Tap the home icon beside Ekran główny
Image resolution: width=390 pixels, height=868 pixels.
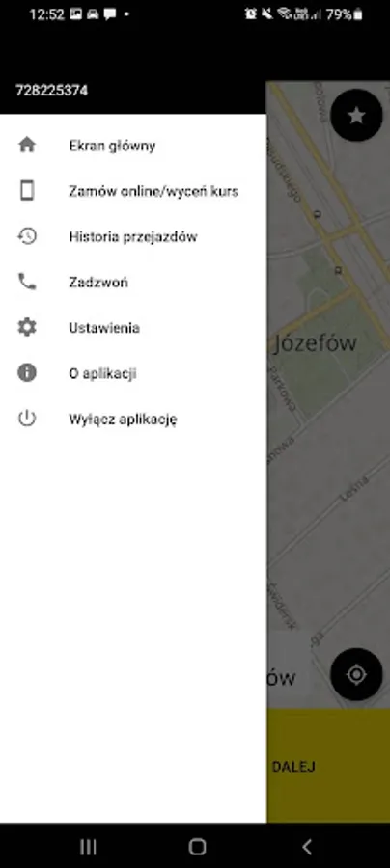(x=27, y=145)
